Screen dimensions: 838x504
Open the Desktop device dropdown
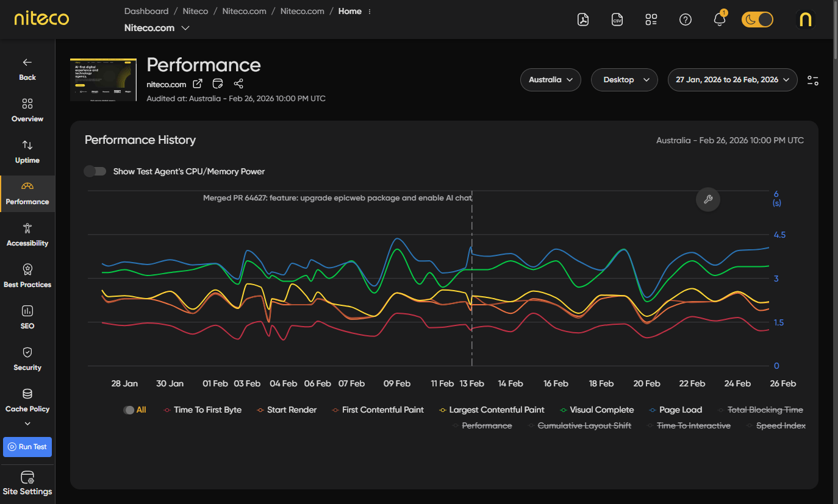[x=625, y=80]
